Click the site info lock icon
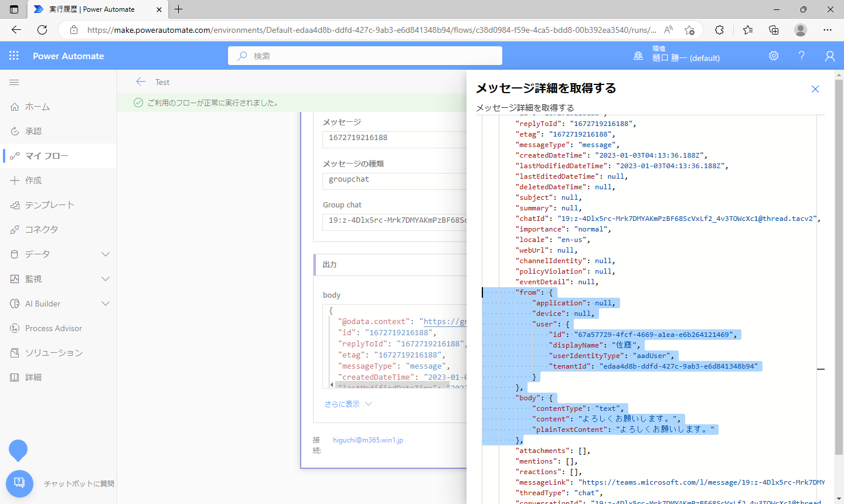 click(73, 30)
